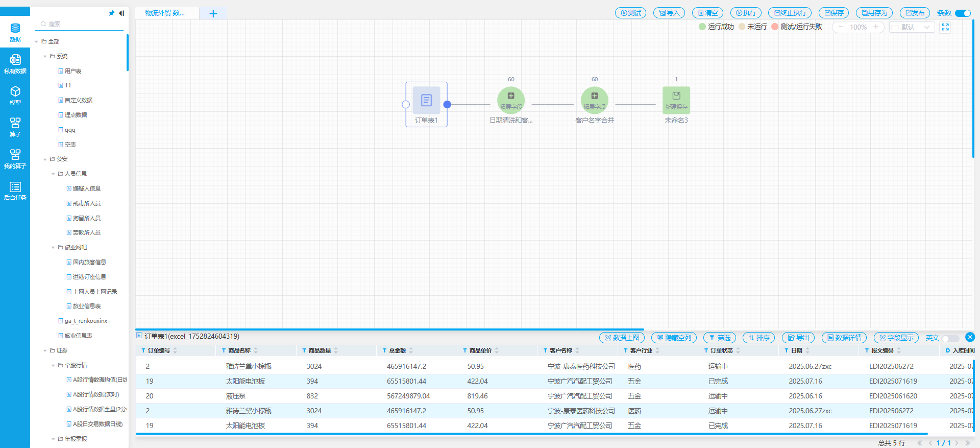Click zoom-in plus beside 100%
This screenshot has width=980, height=448.
[x=876, y=27]
